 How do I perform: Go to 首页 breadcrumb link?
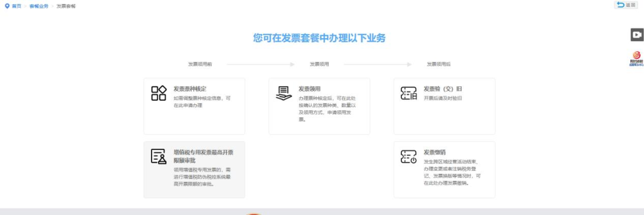coord(17,6)
